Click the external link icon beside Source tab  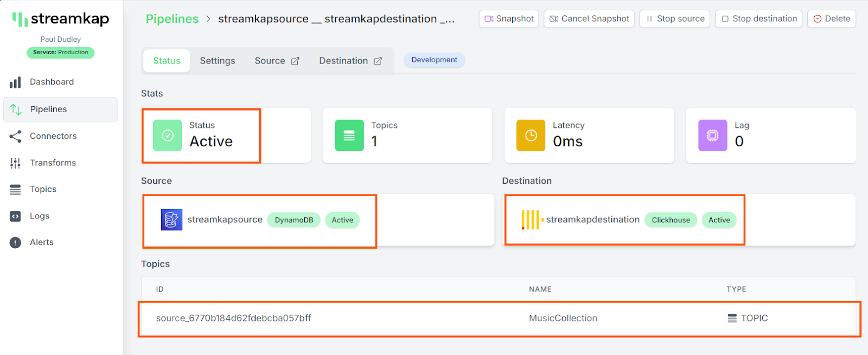295,61
